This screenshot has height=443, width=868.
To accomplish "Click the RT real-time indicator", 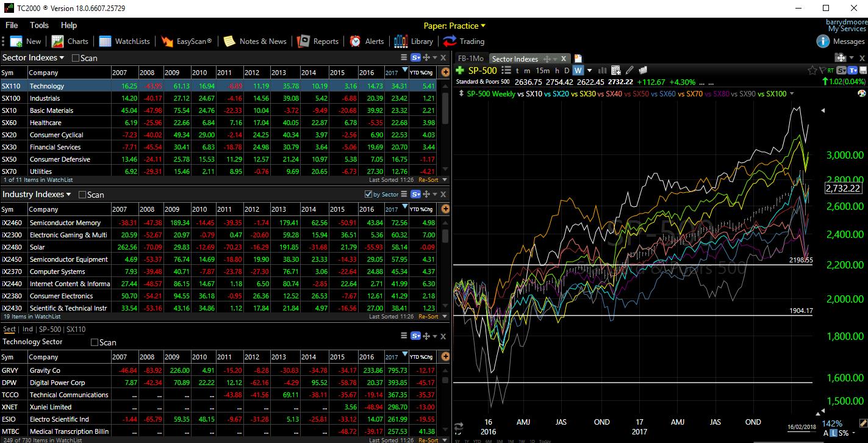I will tap(831, 71).
